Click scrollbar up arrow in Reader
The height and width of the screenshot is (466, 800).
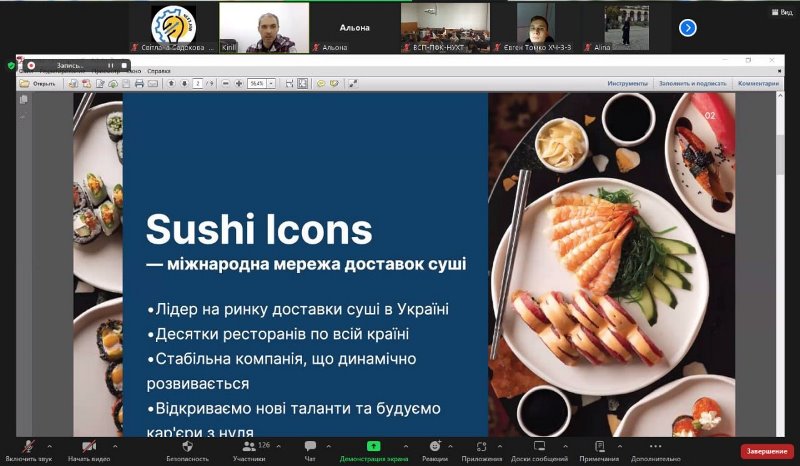click(x=780, y=96)
